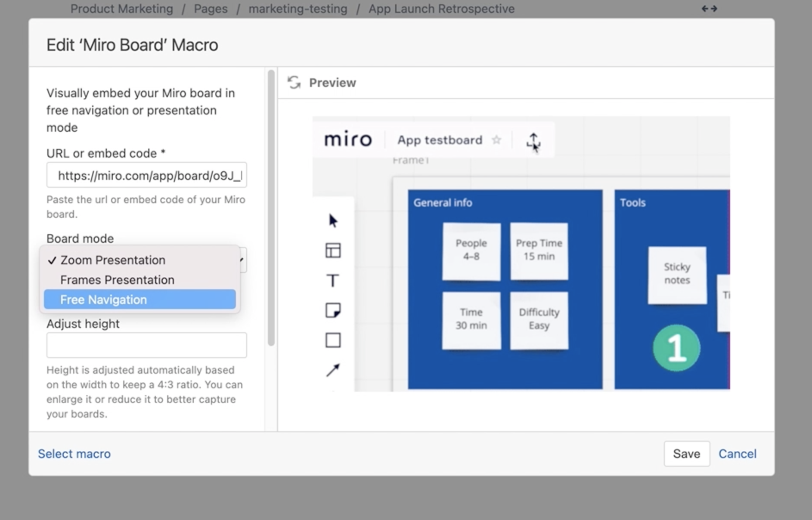Choose Frames Presentation from the list
Viewport: 812px width, 520px height.
(x=117, y=279)
